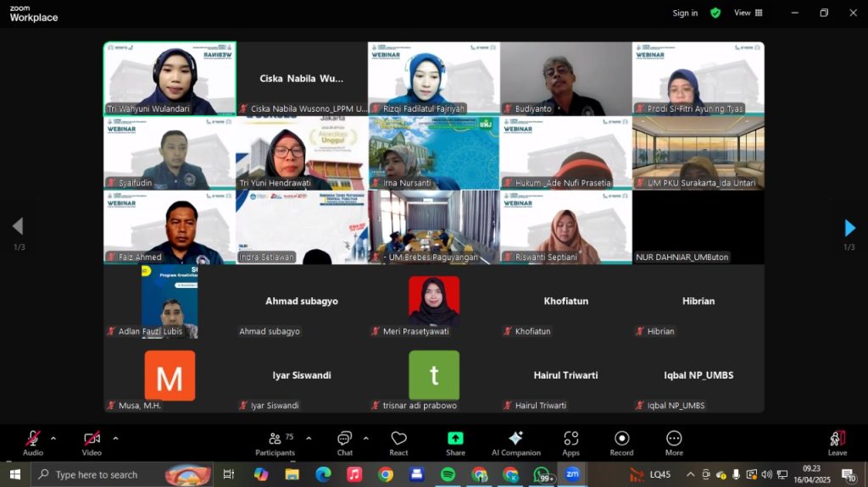Image resolution: width=868 pixels, height=487 pixels.
Task: Click the green Share screen button
Action: tap(455, 443)
